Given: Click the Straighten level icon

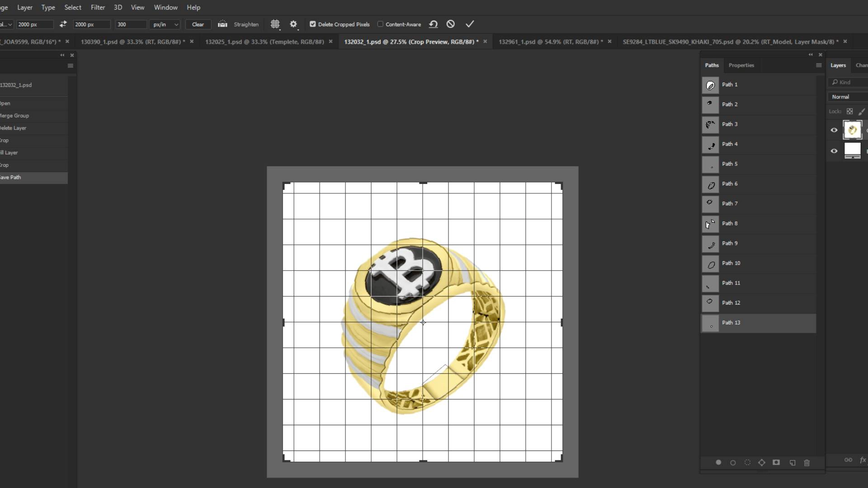Looking at the screenshot, I should 222,24.
